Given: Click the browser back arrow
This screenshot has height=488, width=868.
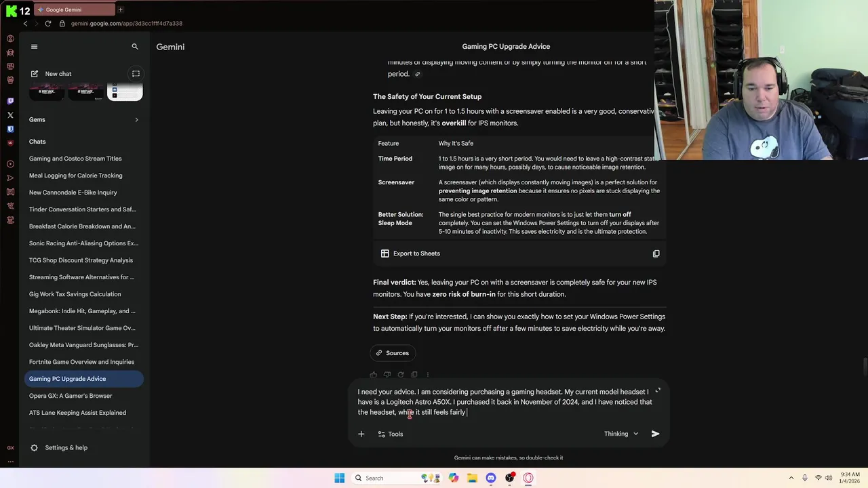Looking at the screenshot, I should coord(25,23).
